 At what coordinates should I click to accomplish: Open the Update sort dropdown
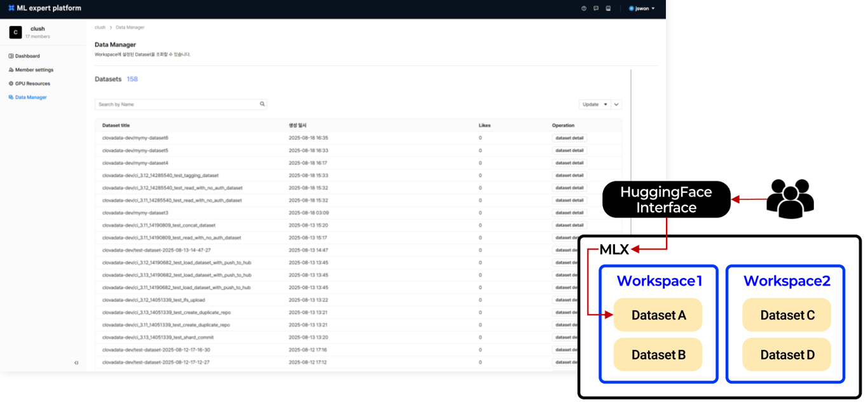tap(595, 104)
